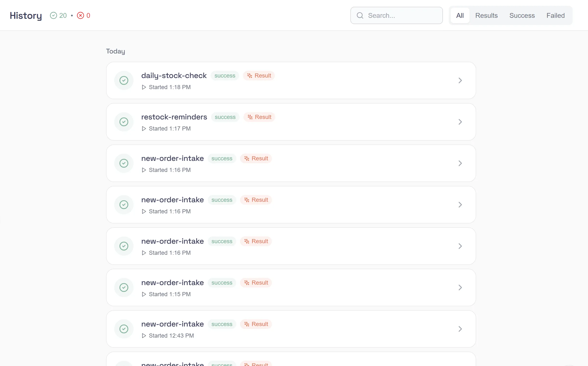Open Result badge on new-order-intake 1:15 PM run
Image resolution: width=588 pixels, height=366 pixels.
pyautogui.click(x=256, y=282)
